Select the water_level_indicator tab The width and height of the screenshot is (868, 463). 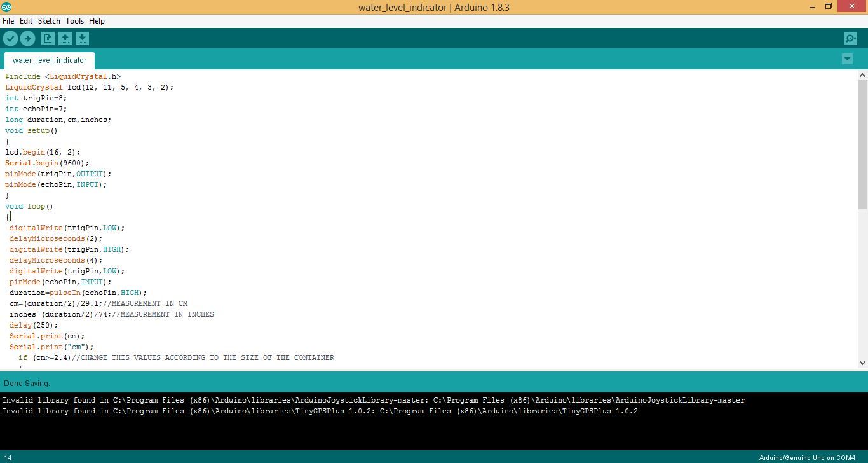[x=50, y=60]
